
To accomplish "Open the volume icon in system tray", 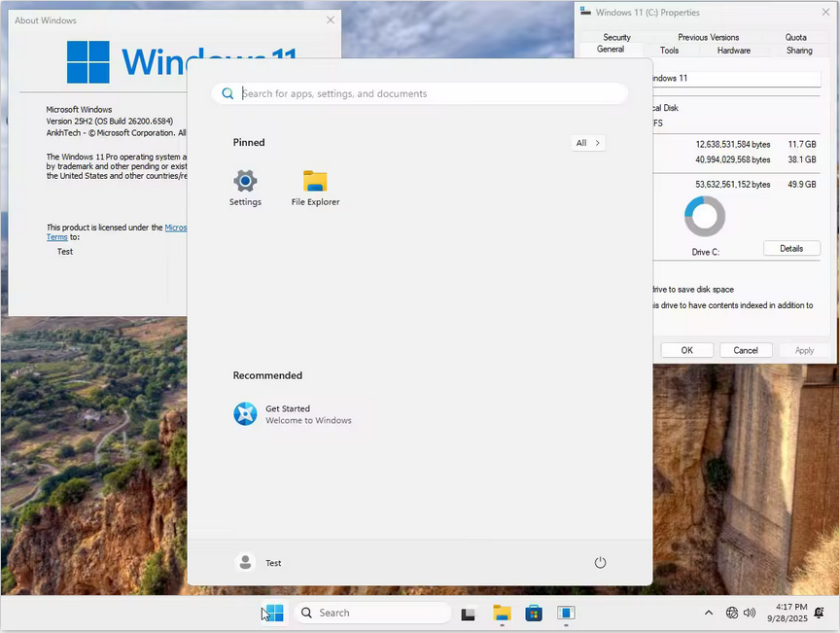I will (x=750, y=613).
